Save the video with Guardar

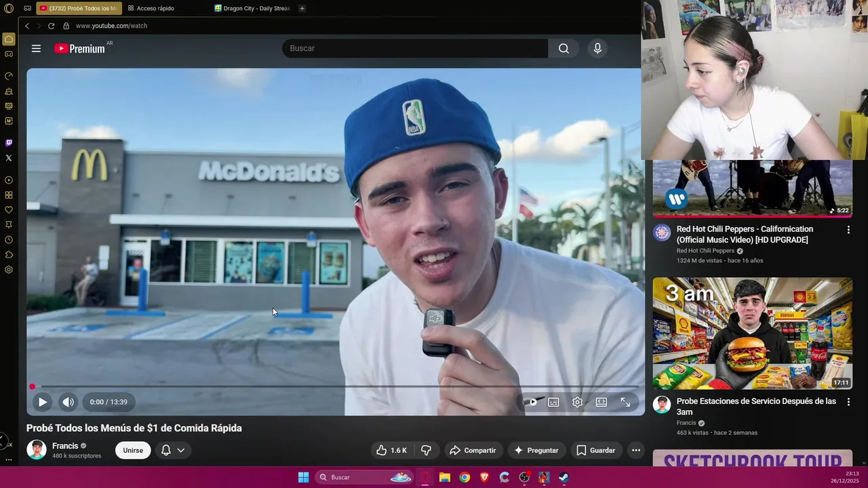pyautogui.click(x=595, y=450)
